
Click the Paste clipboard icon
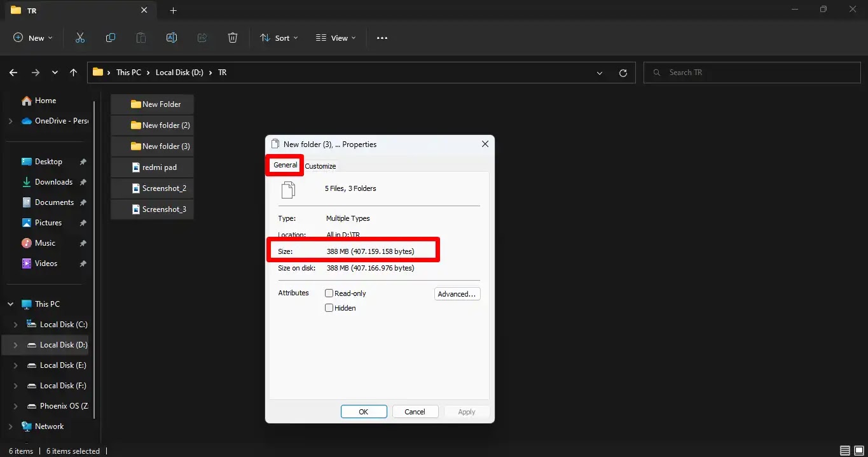[x=141, y=38]
